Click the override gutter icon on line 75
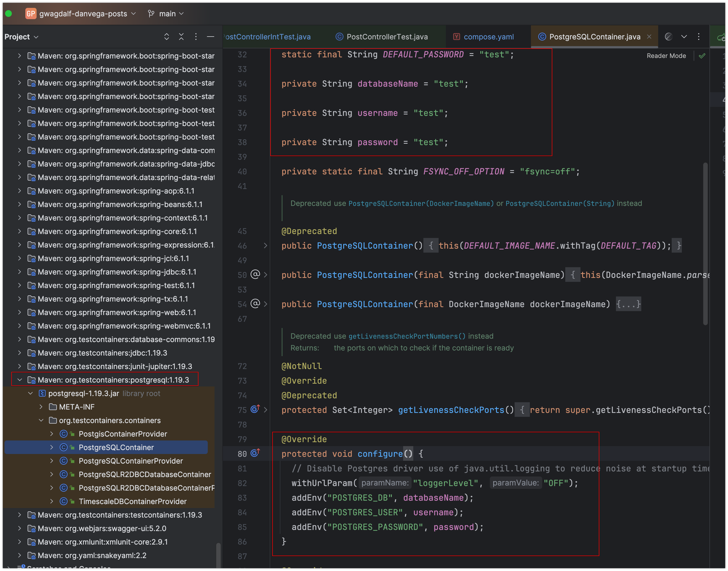 [255, 410]
